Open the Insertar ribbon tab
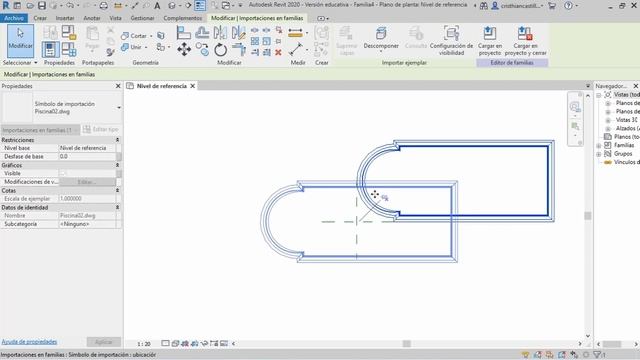640x360 pixels. click(65, 18)
